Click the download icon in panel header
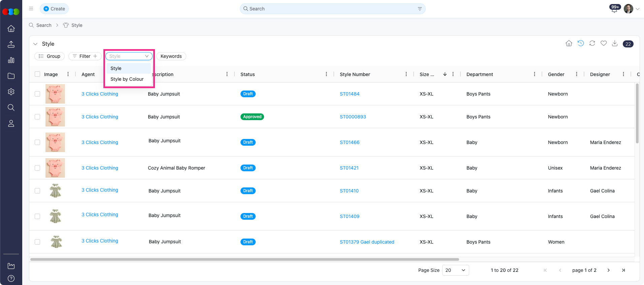 [x=615, y=43]
